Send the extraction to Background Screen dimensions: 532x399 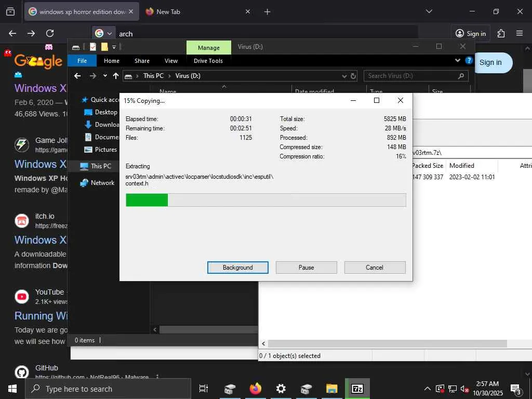click(x=237, y=268)
